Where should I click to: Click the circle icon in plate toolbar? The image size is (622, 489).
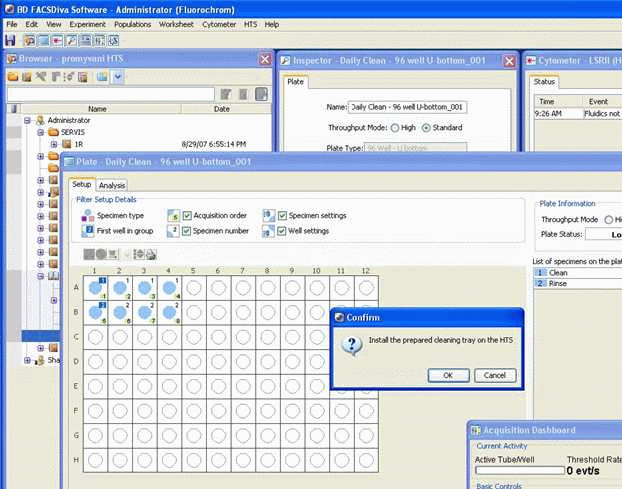coord(101,254)
